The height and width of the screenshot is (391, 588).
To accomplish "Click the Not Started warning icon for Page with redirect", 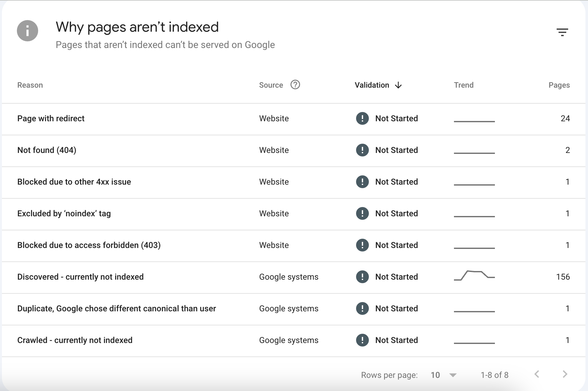I will tap(362, 118).
